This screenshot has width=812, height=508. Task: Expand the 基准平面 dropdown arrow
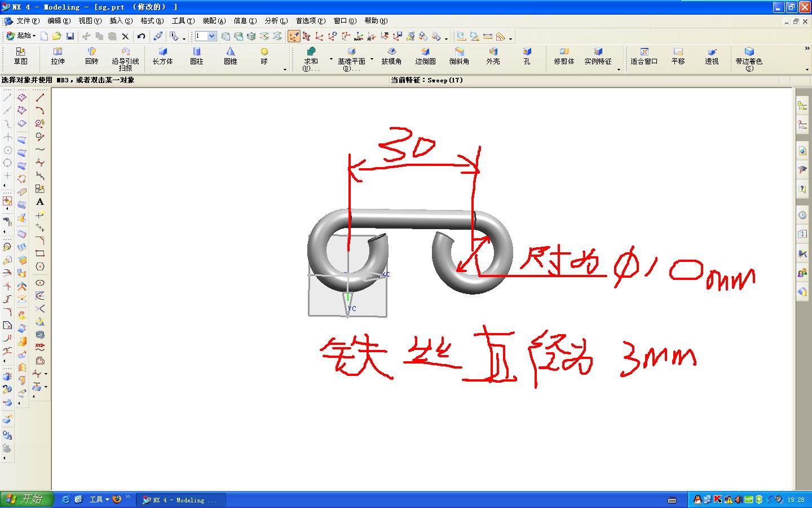tap(372, 59)
